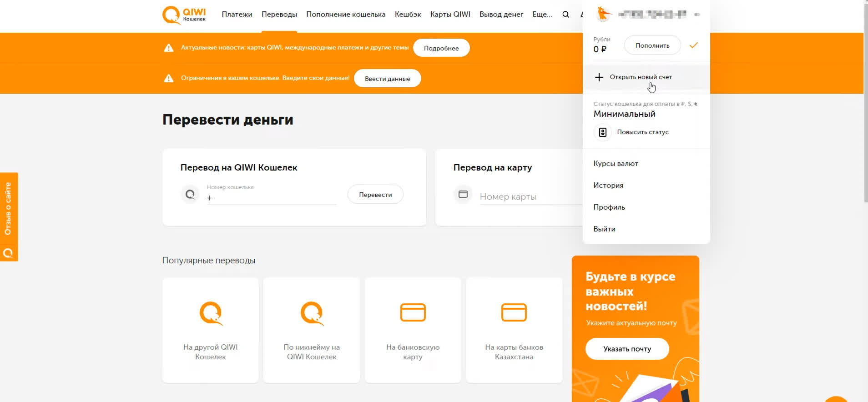Focus the Номер карты input field
868x402 pixels.
tap(531, 197)
